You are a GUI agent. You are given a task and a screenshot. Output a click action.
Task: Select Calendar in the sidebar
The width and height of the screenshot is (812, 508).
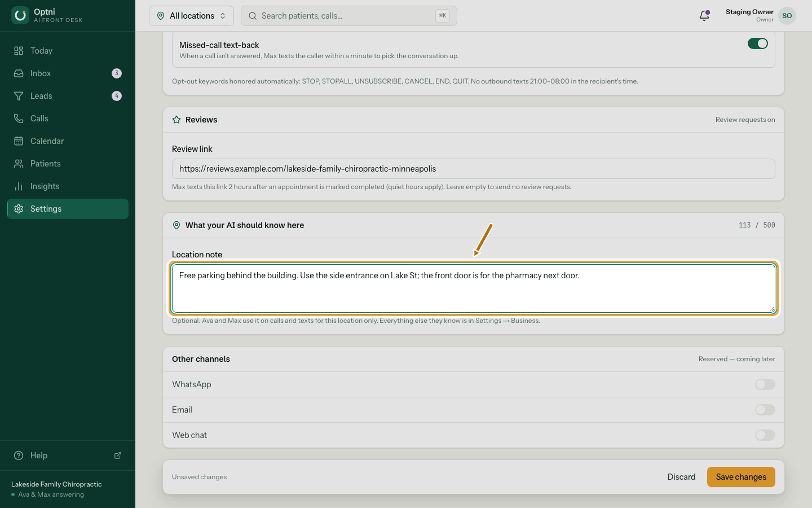(x=68, y=141)
